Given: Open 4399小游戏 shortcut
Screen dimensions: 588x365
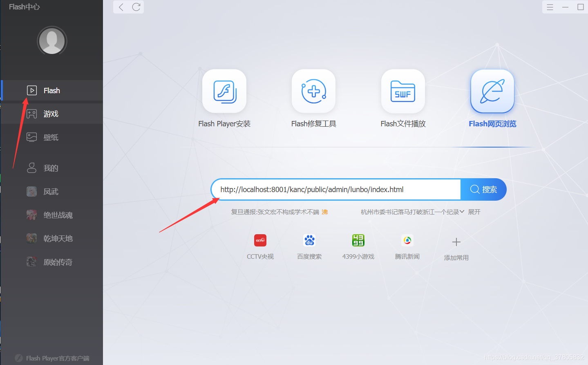Looking at the screenshot, I should [358, 247].
